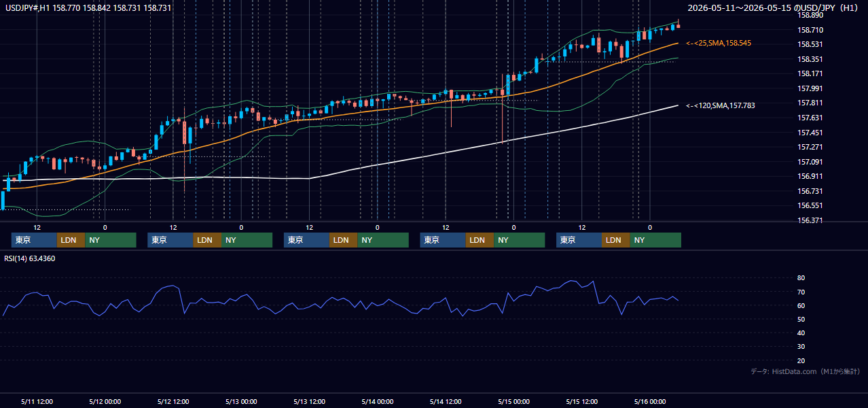868x408 pixels.
Task: Select the LDN session block for 5/12
Action: point(207,240)
